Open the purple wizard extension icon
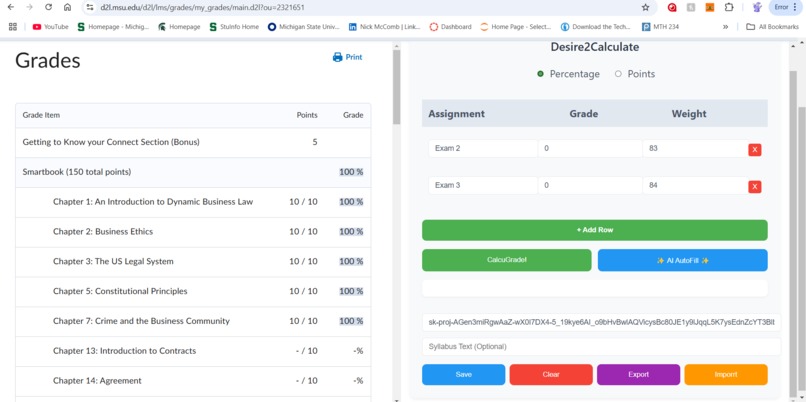 click(757, 7)
